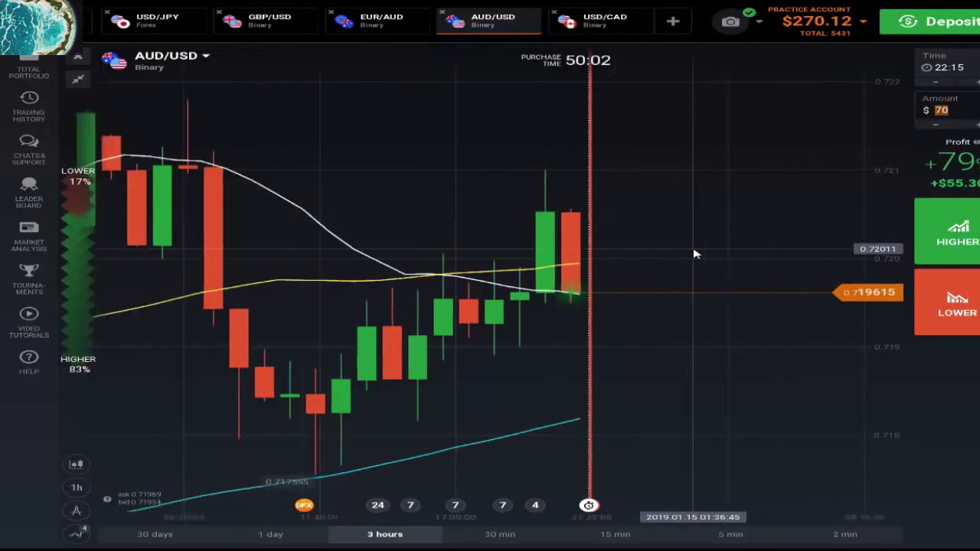Open the drawing tools compass icon

pos(77,510)
